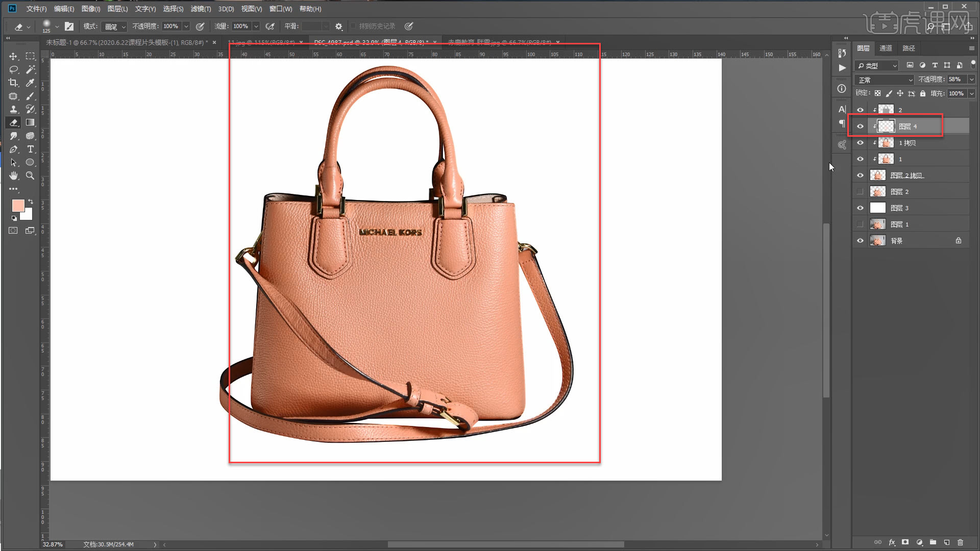Switch to the 路径 panel tab
The image size is (980, 551).
[x=909, y=48]
